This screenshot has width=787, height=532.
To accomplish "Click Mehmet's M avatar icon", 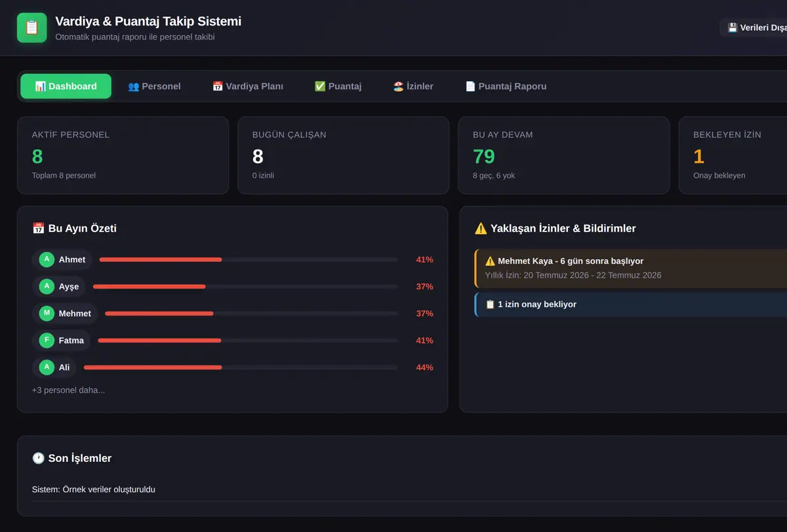I will tap(47, 314).
